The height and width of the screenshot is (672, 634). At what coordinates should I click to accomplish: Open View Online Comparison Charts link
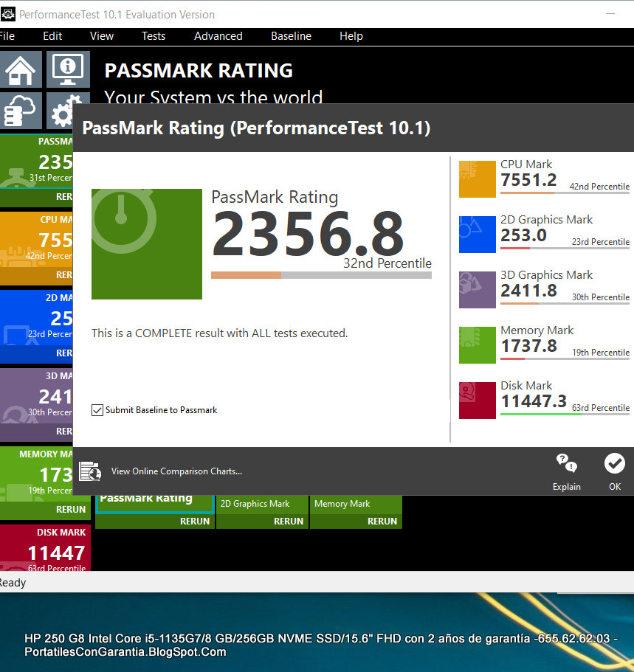[x=176, y=471]
